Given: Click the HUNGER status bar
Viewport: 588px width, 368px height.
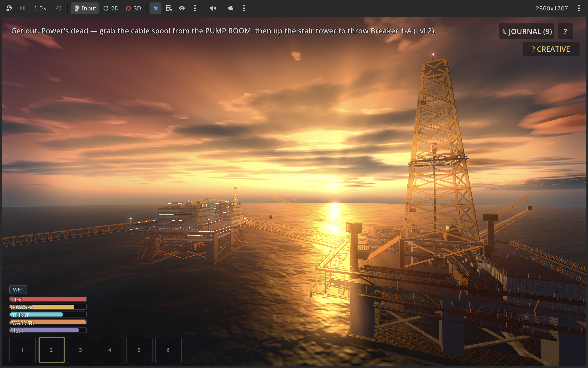Looking at the screenshot, I should point(48,307).
